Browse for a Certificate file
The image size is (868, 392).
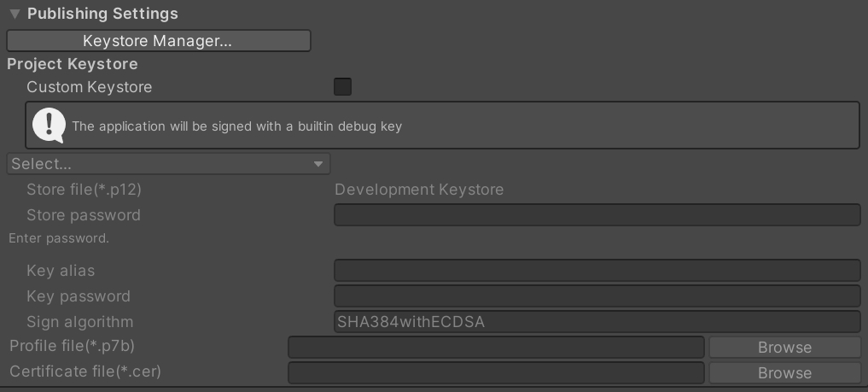[x=784, y=373]
